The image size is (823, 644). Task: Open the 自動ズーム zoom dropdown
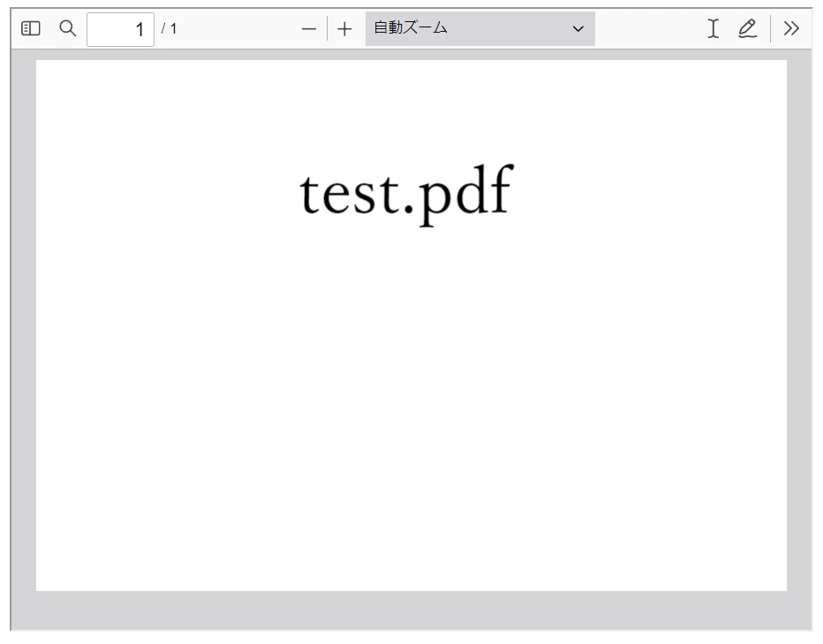point(479,28)
